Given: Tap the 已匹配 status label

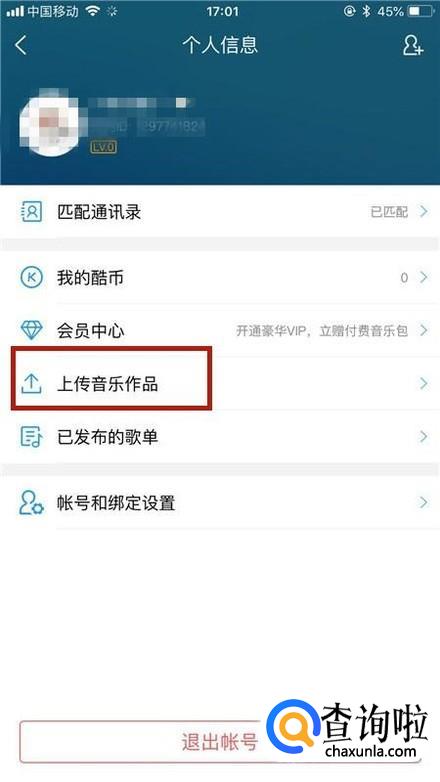Looking at the screenshot, I should [x=389, y=212].
